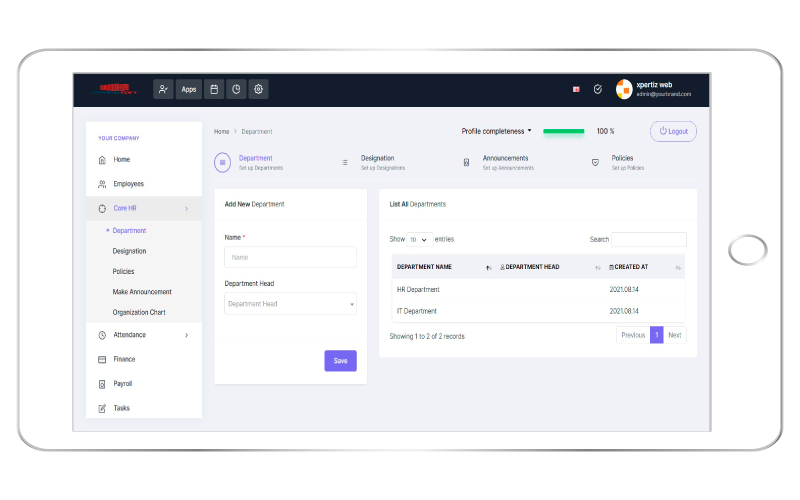Image resolution: width=800 pixels, height=500 pixels.
Task: Open the calendar icon in top toolbar
Action: pyautogui.click(x=214, y=89)
